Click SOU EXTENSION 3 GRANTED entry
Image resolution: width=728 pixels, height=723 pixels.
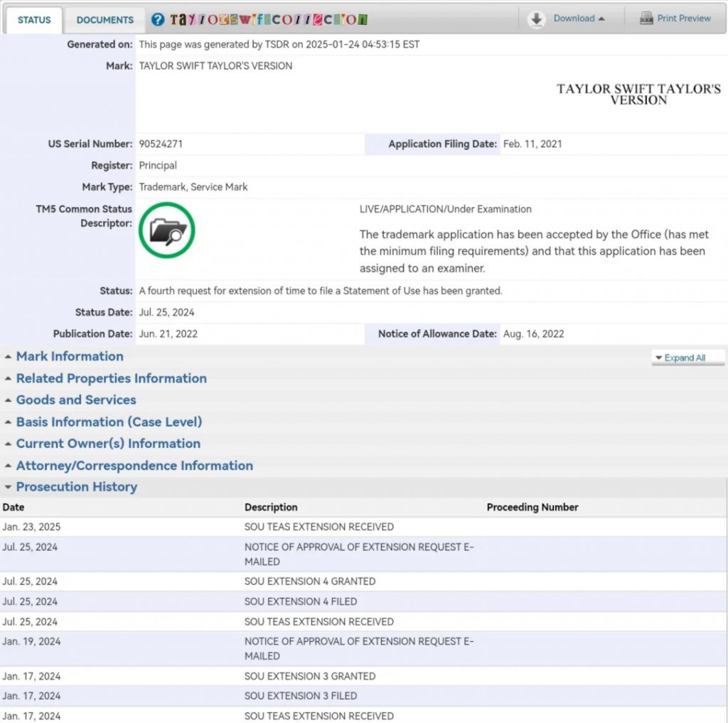click(x=310, y=677)
